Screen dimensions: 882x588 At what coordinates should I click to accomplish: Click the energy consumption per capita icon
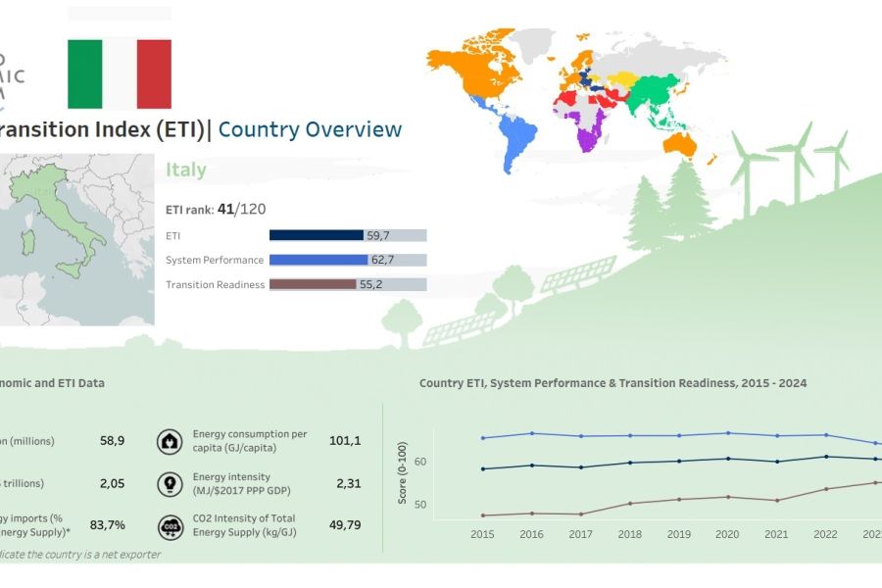[170, 441]
